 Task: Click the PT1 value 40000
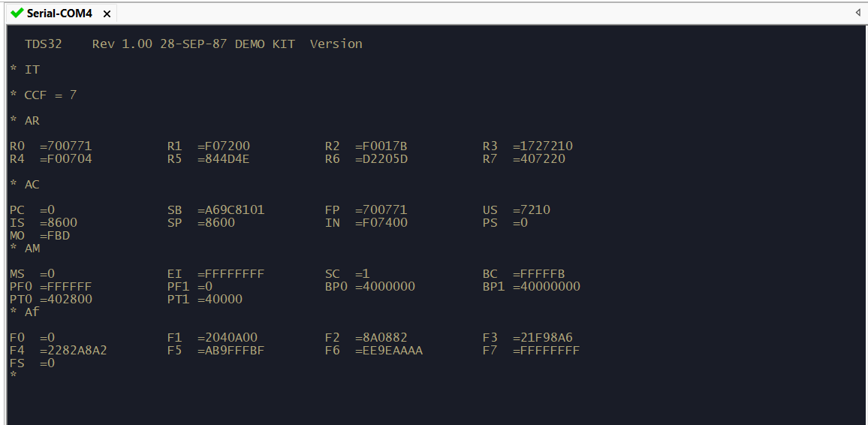tap(223, 299)
